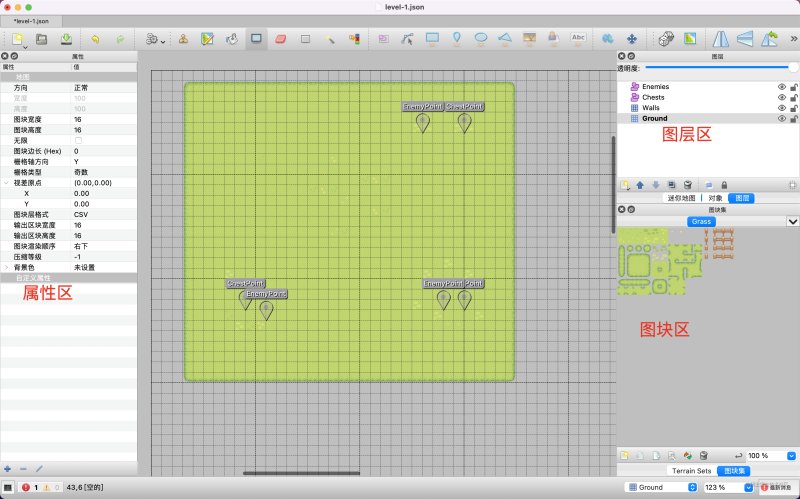Expand the toolbar overflow chevron
Image resolution: width=800 pixels, height=499 pixels.
793,39
